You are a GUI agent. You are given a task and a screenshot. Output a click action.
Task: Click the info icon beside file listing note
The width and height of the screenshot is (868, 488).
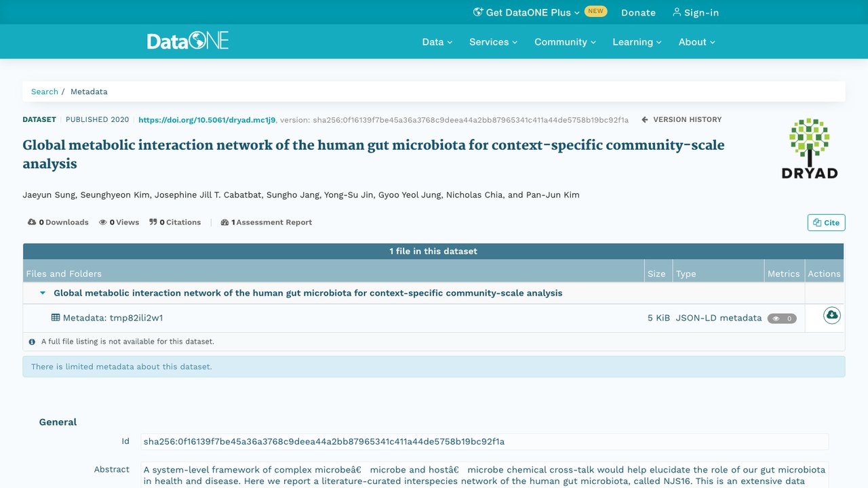pos(32,342)
